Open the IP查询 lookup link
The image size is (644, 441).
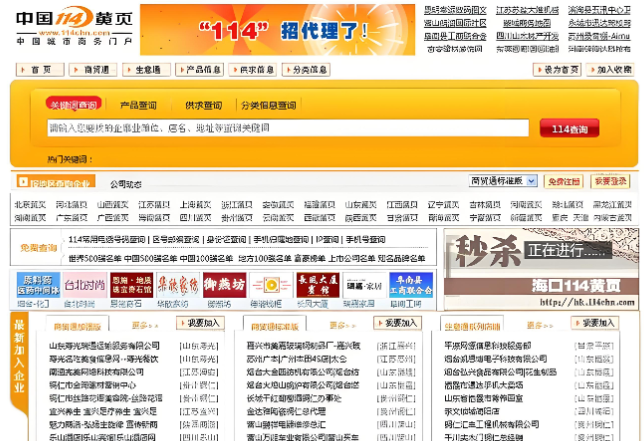pos(327,239)
